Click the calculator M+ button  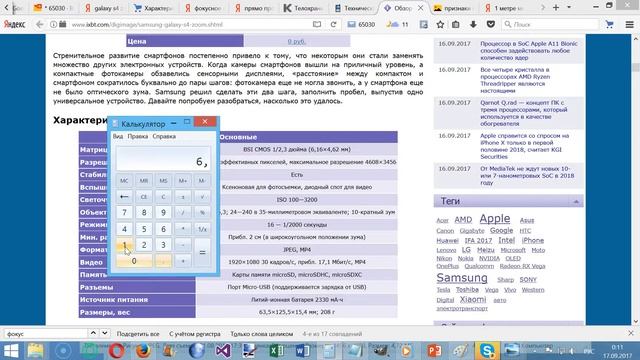(183, 180)
